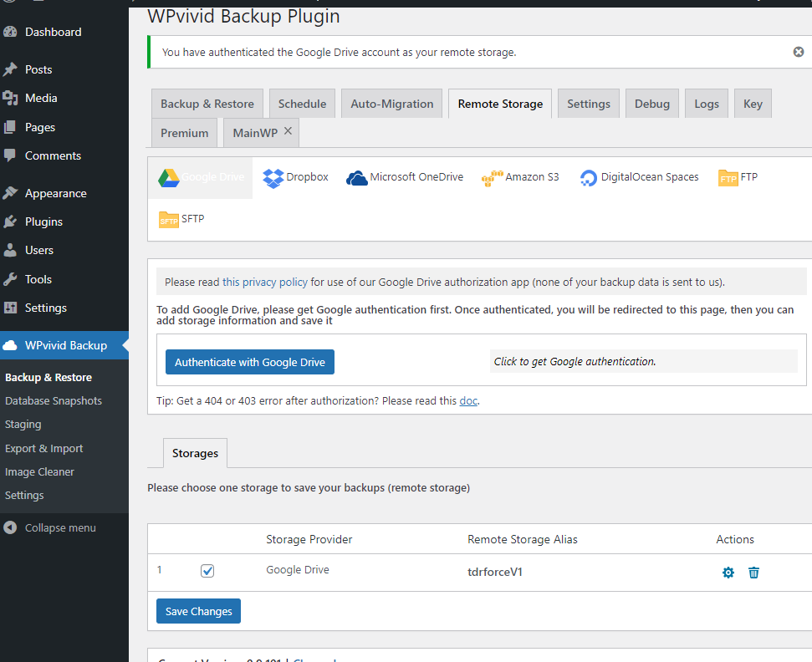The height and width of the screenshot is (662, 812).
Task: Dismiss the Google Drive authenticated notice
Action: click(799, 52)
